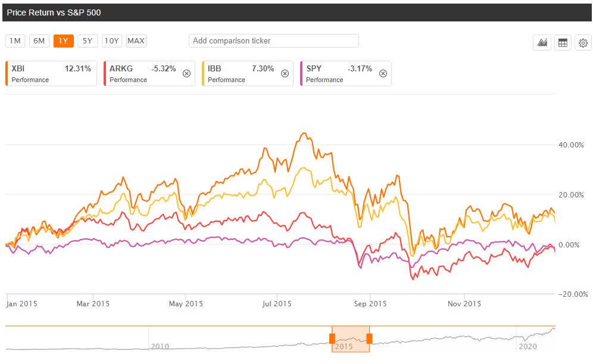Viewport: 593px width, 364px height.
Task: Select the 5Y time range
Action: click(x=88, y=41)
